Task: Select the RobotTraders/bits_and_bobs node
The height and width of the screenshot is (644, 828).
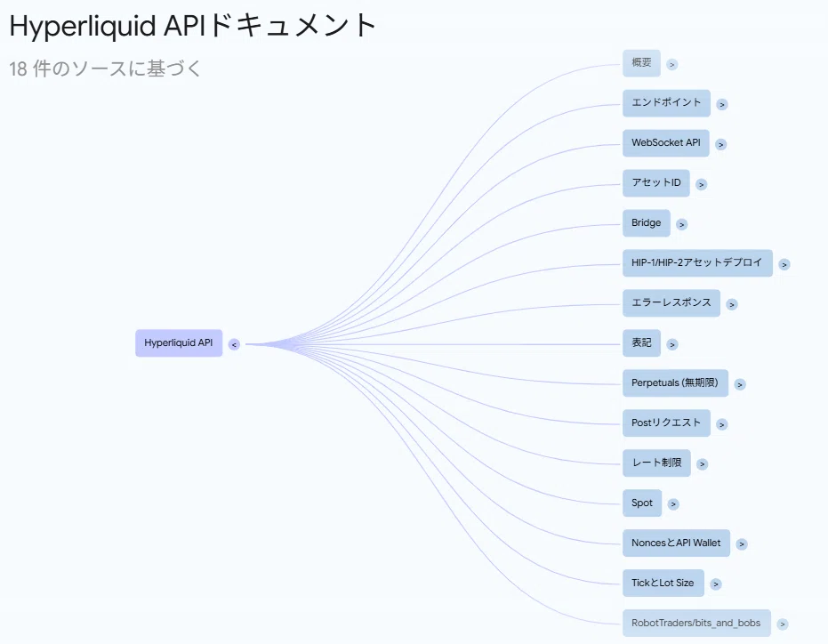Action: point(696,623)
